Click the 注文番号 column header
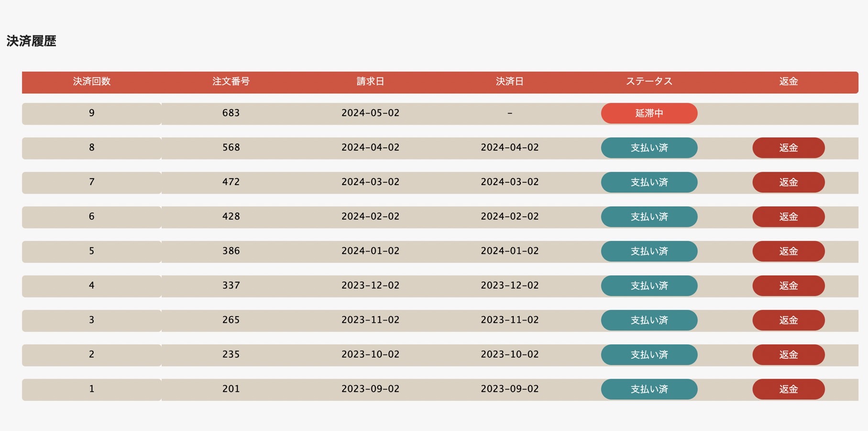This screenshot has height=431, width=868. (x=231, y=81)
